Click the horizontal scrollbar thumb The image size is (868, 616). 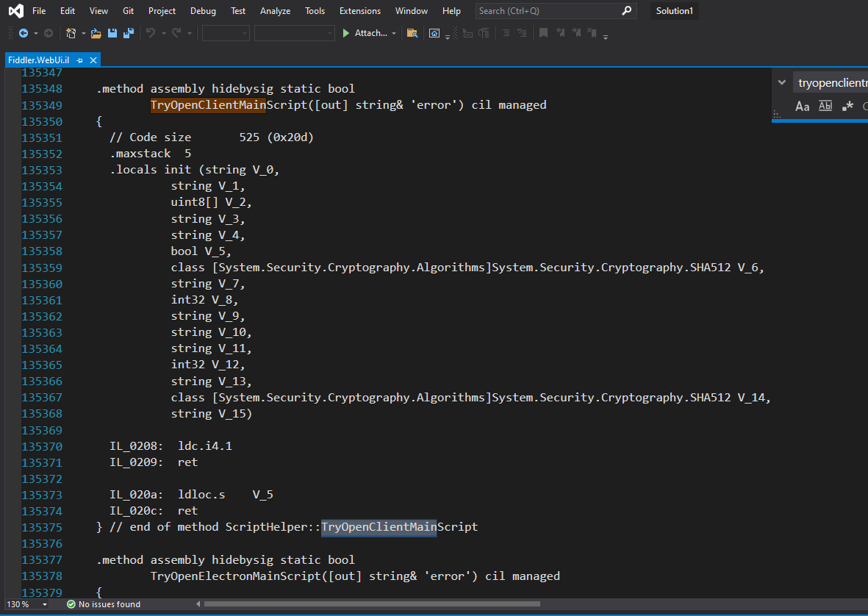tap(372, 604)
